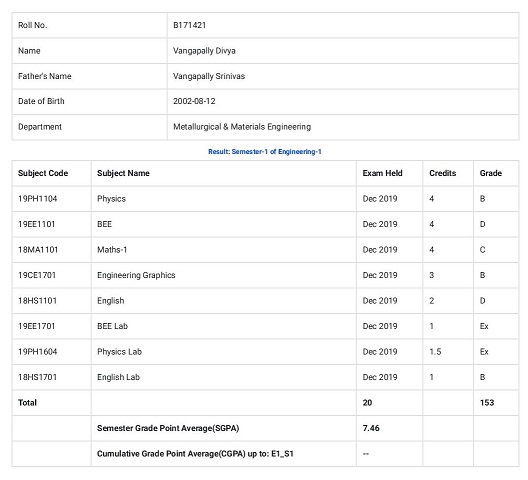Select the Metallurgical & Materials Engineering department text
The height and width of the screenshot is (480, 528).
coord(242,127)
